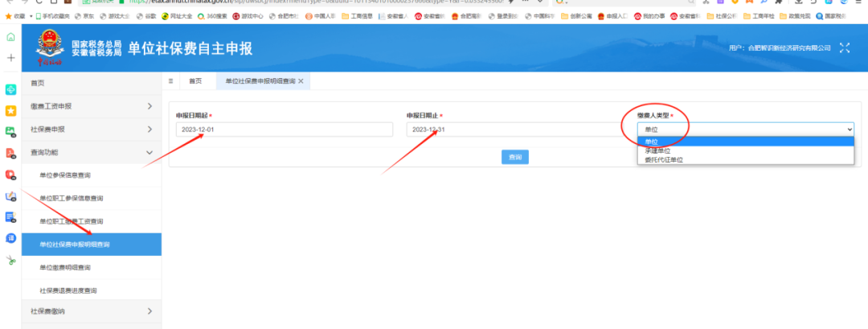
Task: Open the blue translate sidebar icon
Action: point(10,237)
